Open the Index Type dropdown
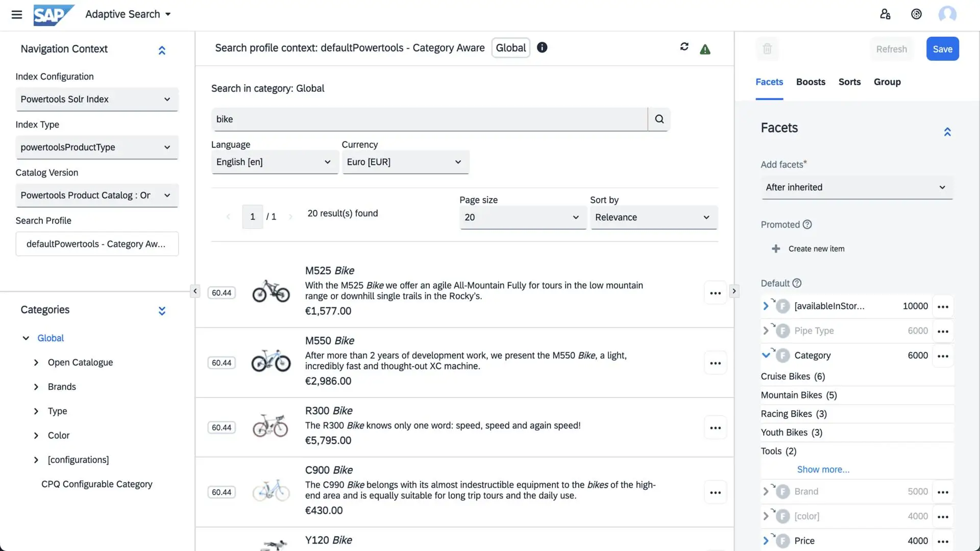The width and height of the screenshot is (980, 551). pyautogui.click(x=97, y=147)
